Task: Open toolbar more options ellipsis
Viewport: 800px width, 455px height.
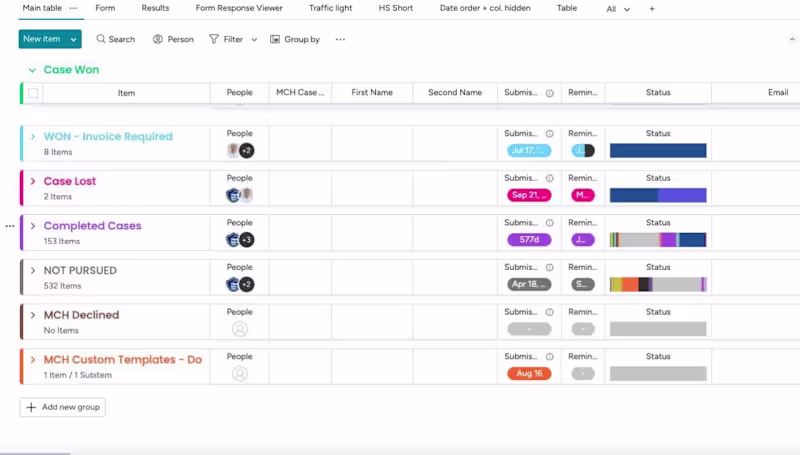Action: [x=340, y=39]
